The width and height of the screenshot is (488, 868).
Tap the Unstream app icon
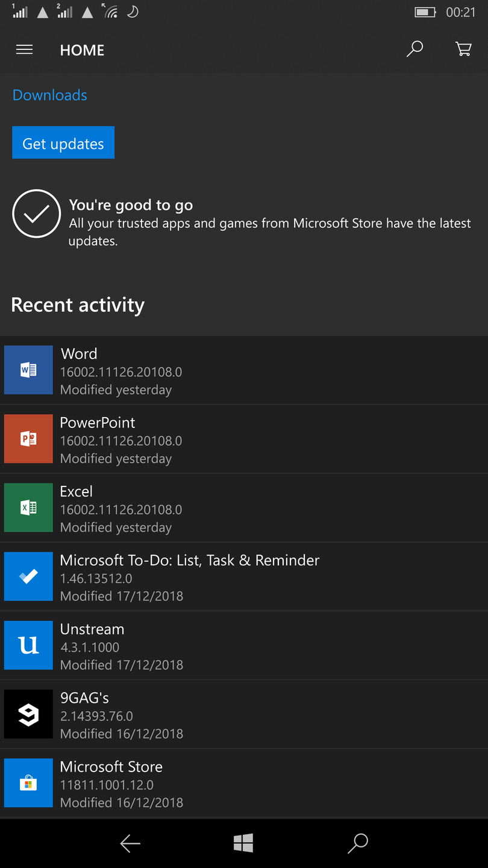(x=28, y=645)
